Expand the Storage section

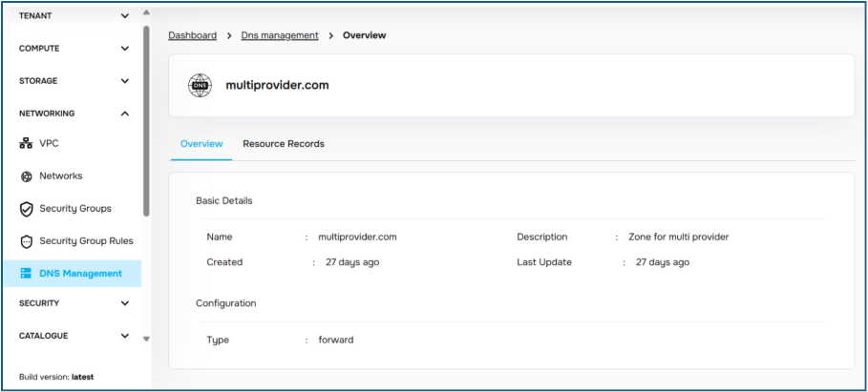coord(124,81)
